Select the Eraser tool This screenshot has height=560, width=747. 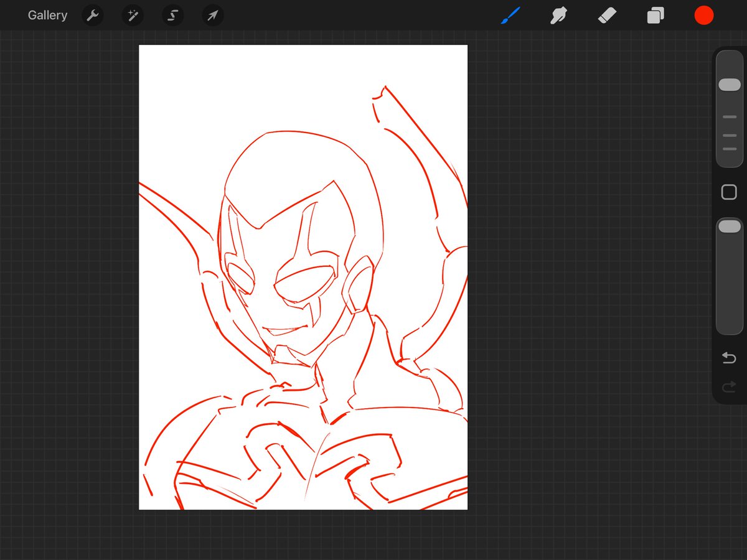[x=607, y=16]
